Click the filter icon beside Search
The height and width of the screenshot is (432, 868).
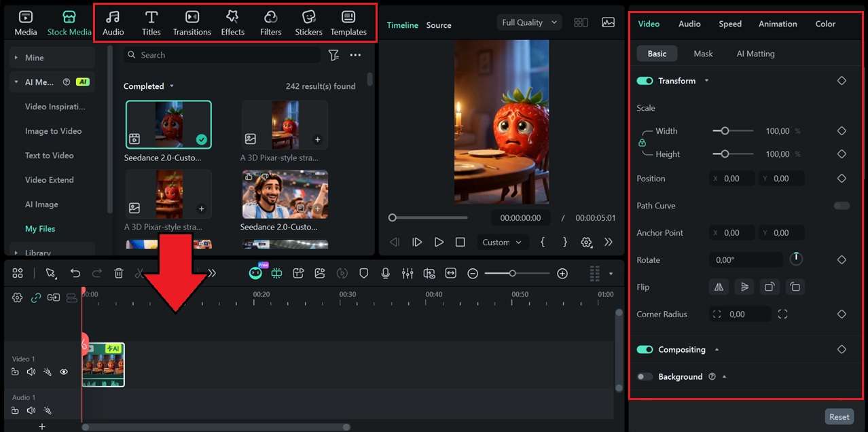[333, 55]
